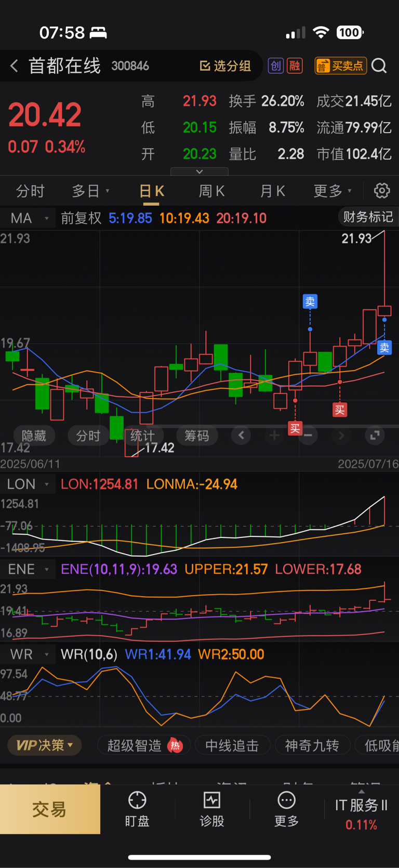Go back using the left arrow
399x868 pixels.
tap(14, 66)
